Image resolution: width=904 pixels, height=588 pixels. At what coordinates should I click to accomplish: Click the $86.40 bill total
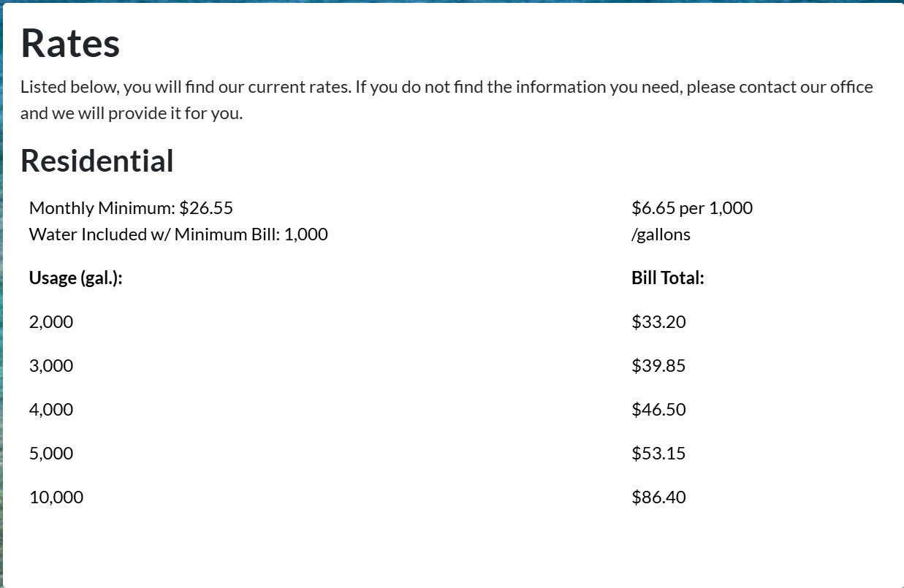[658, 497]
